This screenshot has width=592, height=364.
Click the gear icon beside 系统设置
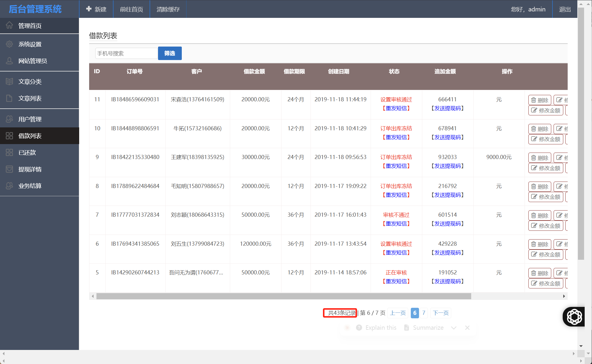pos(9,44)
